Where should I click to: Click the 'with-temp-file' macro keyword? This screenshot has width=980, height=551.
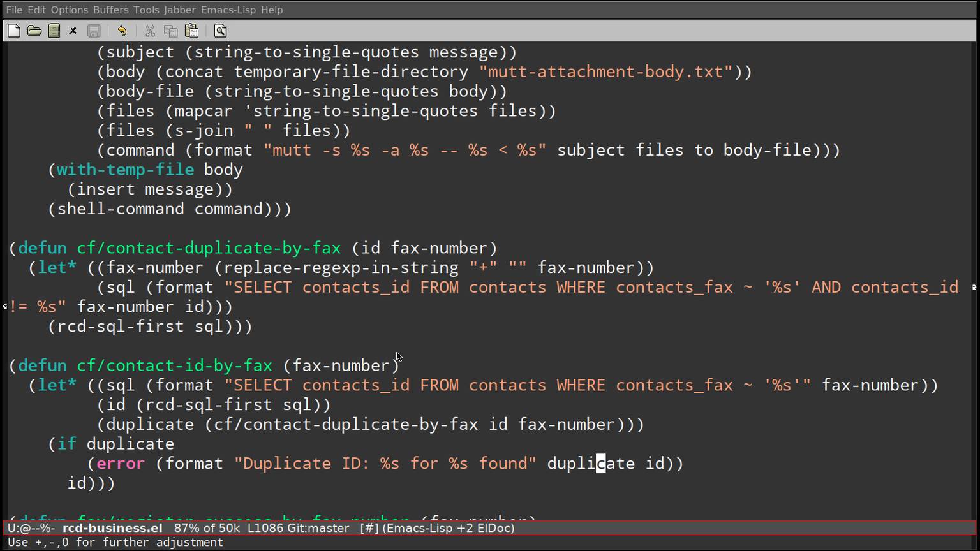125,170
